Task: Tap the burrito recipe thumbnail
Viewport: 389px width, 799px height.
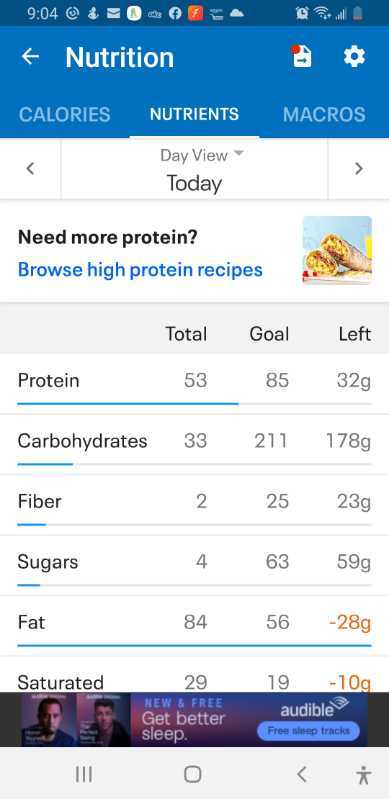Action: coord(337,250)
